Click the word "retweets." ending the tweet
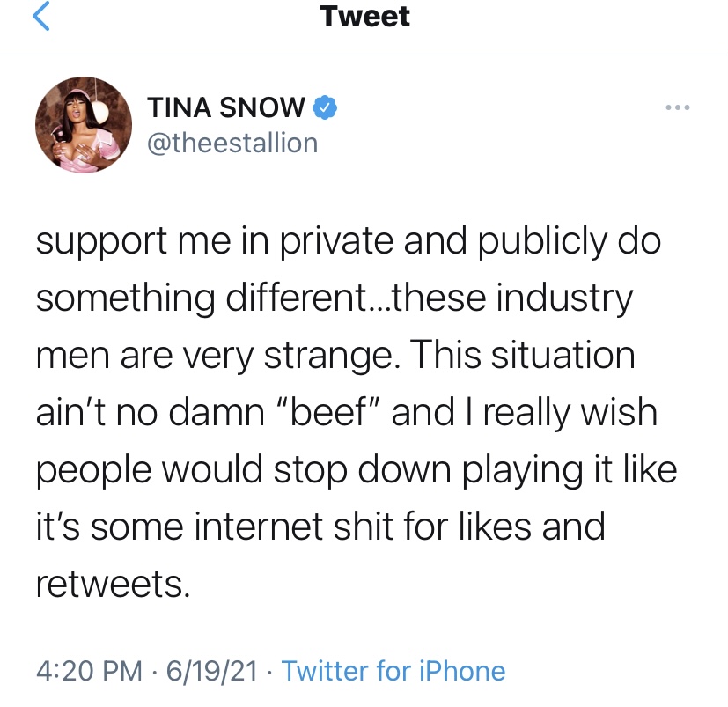Viewport: 728px width, 707px height. tap(114, 584)
